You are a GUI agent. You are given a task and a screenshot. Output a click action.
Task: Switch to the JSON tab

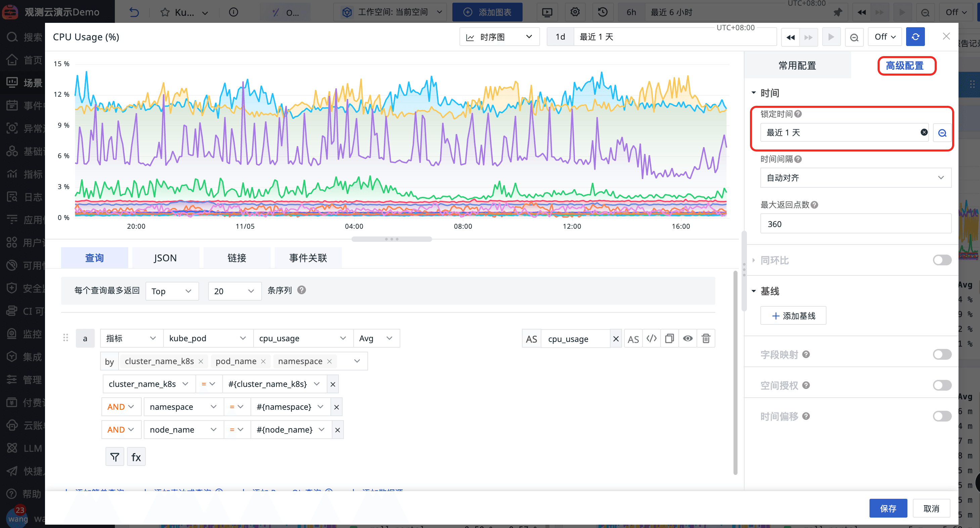pyautogui.click(x=165, y=258)
